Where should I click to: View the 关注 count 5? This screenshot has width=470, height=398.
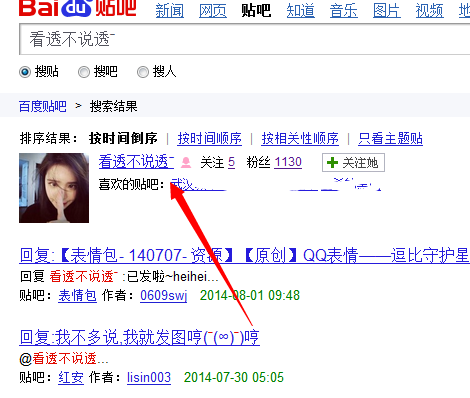tap(231, 163)
